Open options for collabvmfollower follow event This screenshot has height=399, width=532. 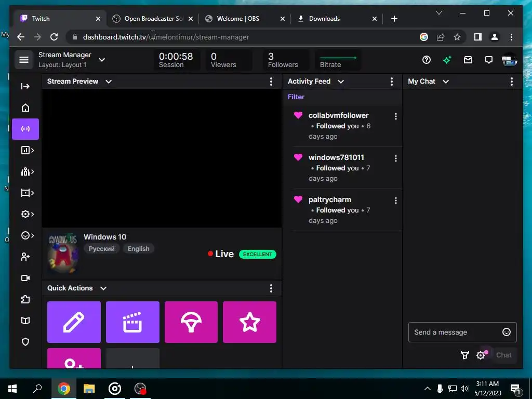(395, 116)
